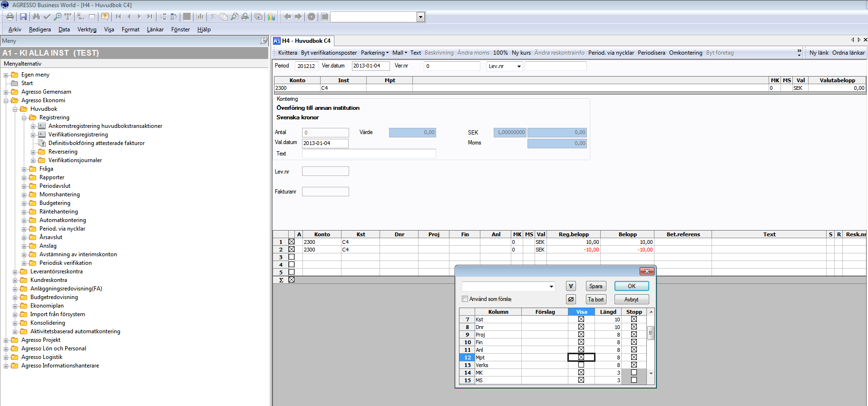Toggle Visa checkbox for Verks row
868x406 pixels.
[581, 365]
